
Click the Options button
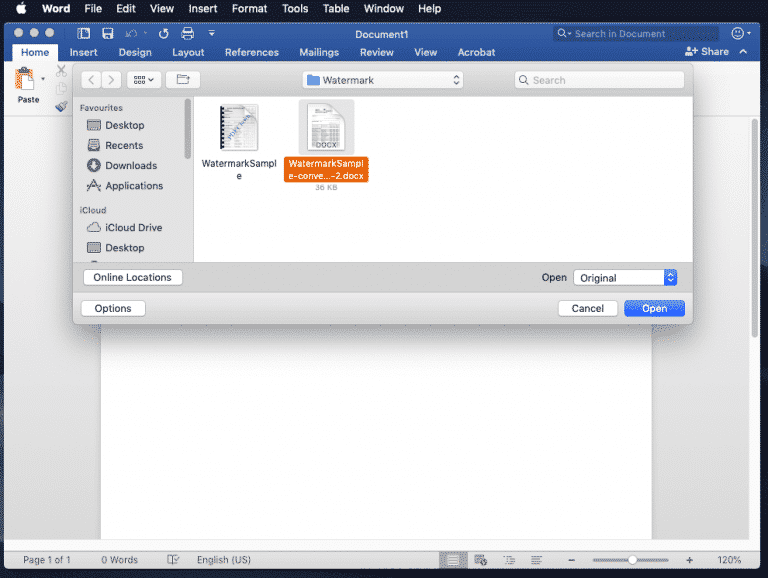click(113, 308)
